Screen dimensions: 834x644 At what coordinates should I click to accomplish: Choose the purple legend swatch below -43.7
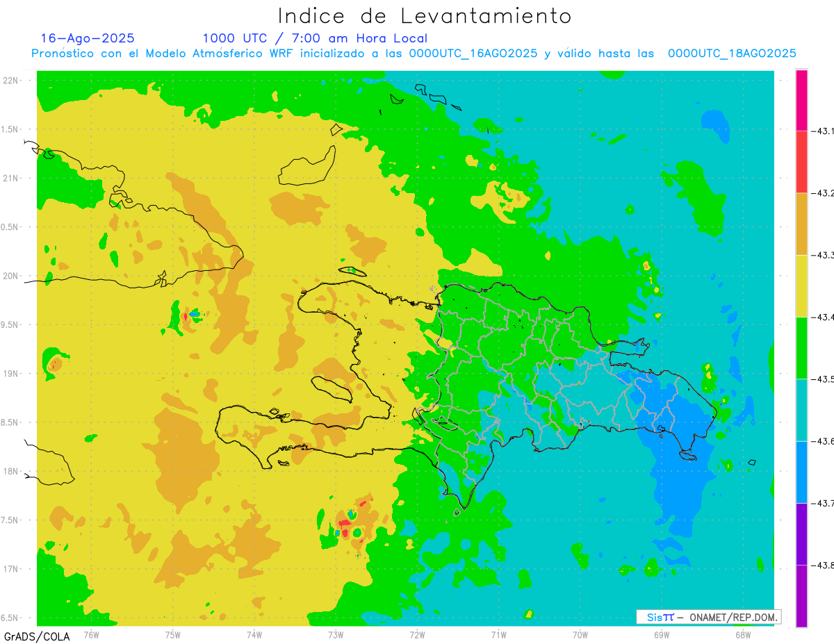click(801, 534)
